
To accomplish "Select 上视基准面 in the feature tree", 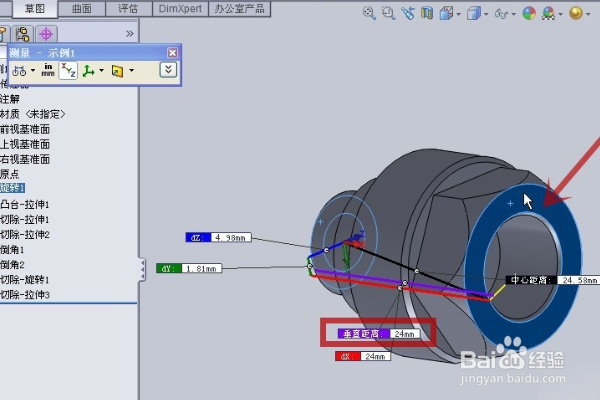I will click(25, 144).
